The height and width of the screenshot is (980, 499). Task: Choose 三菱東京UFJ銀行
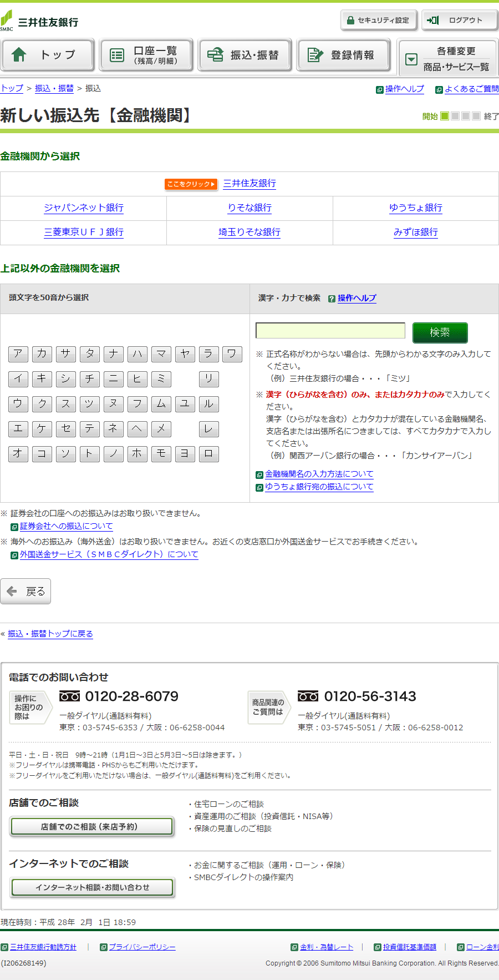(84, 232)
